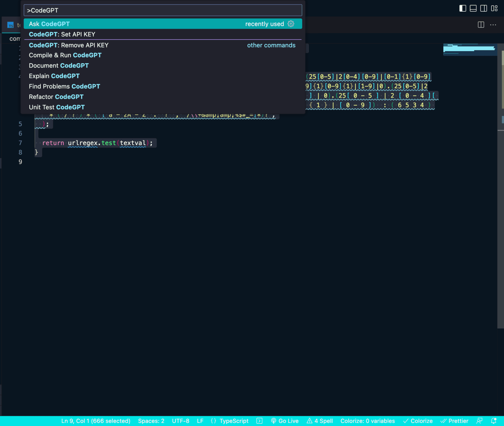
Task: Choose Compile & Run CodeGPT
Action: (x=163, y=55)
